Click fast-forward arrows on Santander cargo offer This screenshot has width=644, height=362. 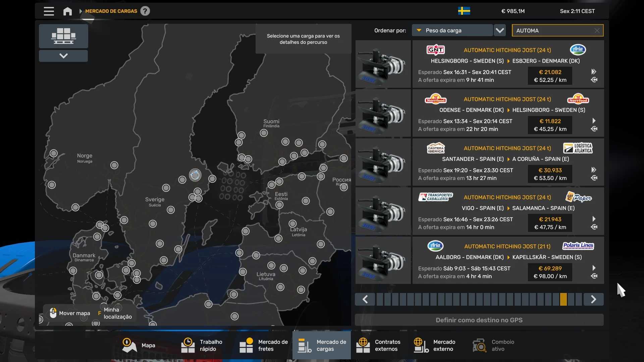click(x=594, y=170)
